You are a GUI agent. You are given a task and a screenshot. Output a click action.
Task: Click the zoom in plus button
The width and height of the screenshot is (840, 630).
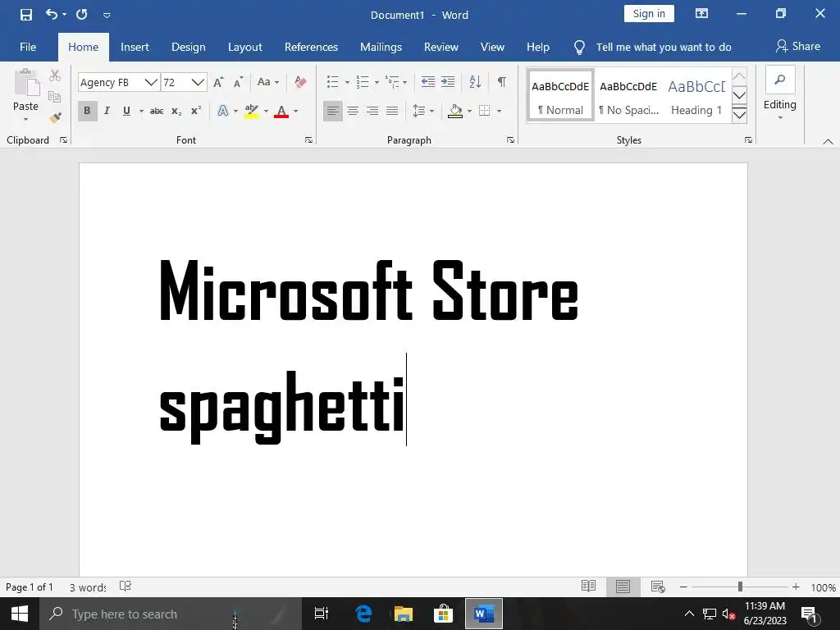click(796, 587)
